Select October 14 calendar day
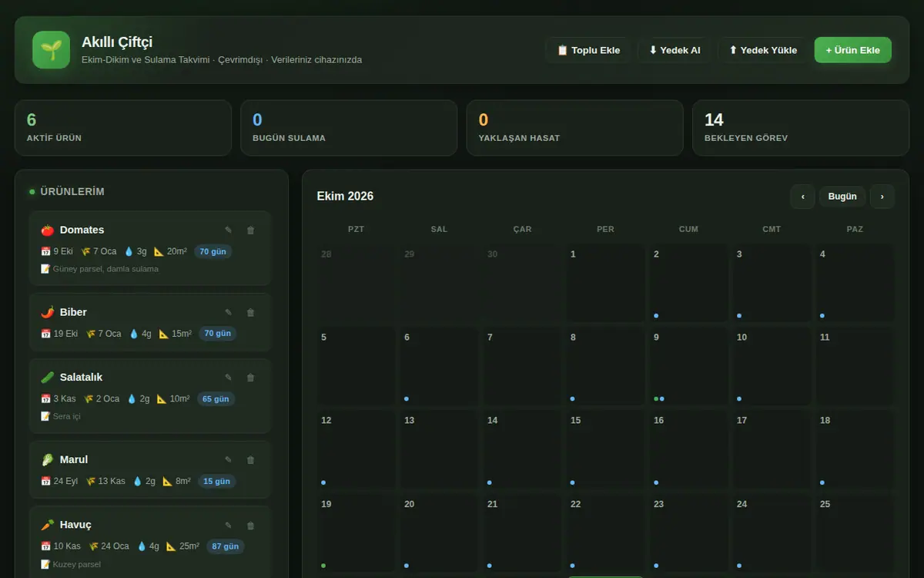Viewport: 924px width, 578px height. coord(523,449)
